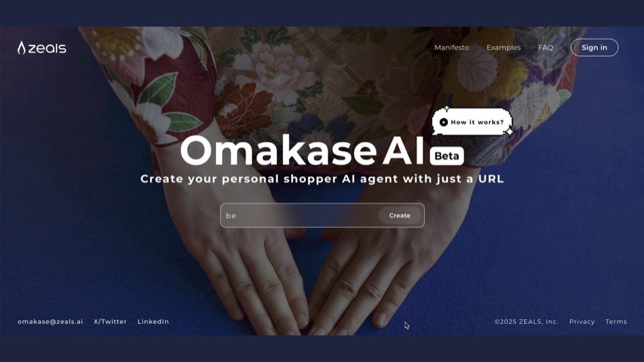Open the omakase@zeals.ai email link

coord(50,322)
